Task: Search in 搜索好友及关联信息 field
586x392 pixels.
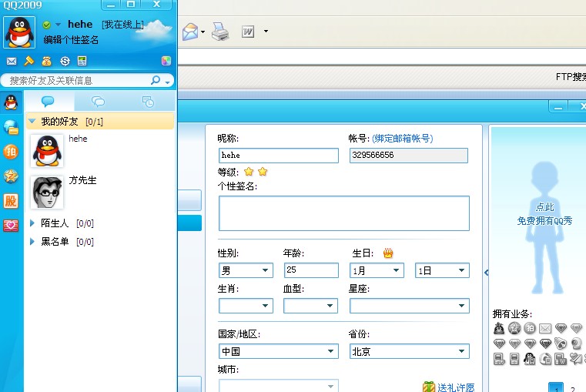Action: pos(79,80)
